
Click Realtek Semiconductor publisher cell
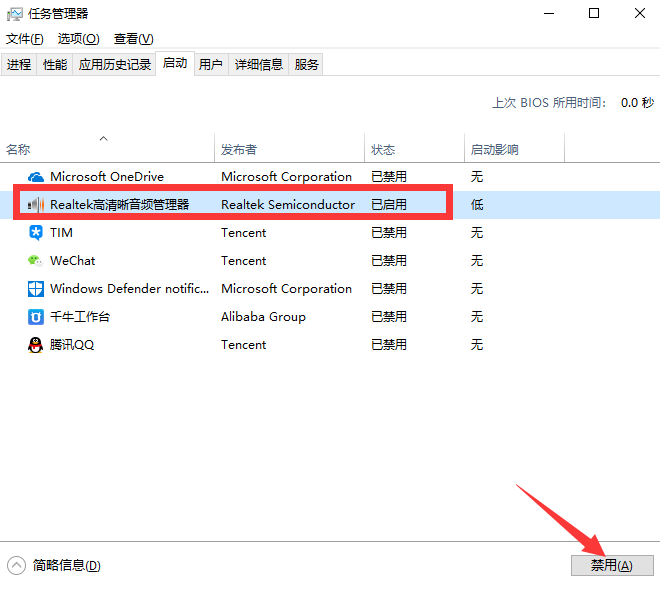288,205
